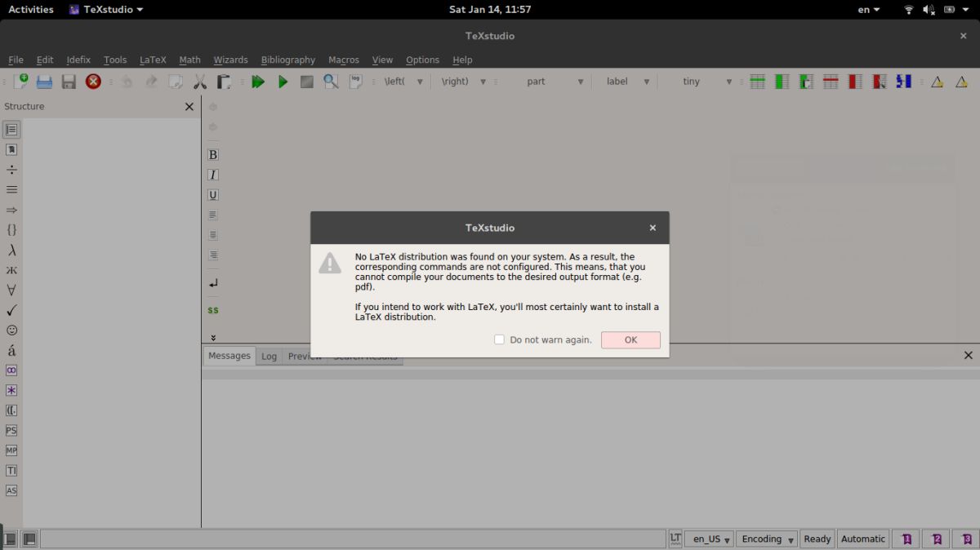Open the Macros menu
This screenshot has height=550, width=980.
pyautogui.click(x=344, y=60)
